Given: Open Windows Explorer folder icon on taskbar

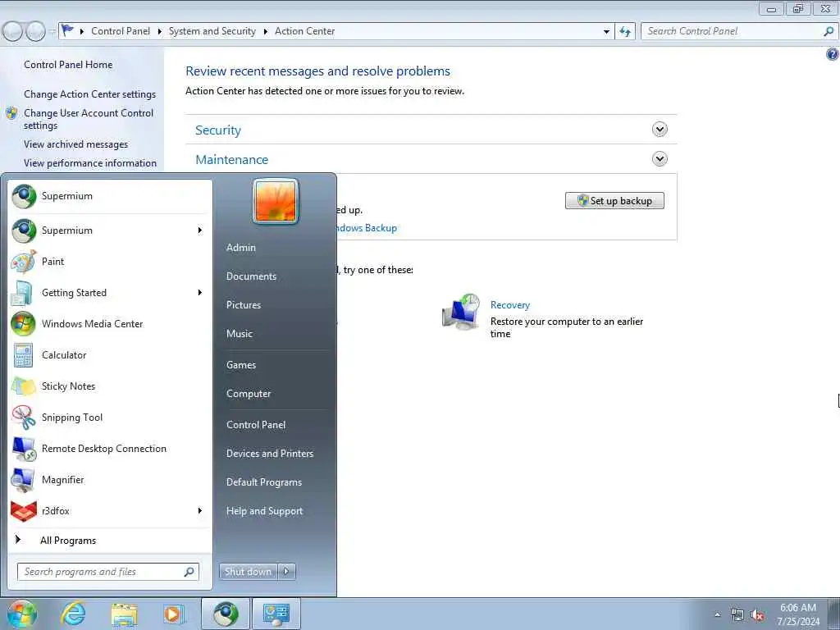Looking at the screenshot, I should 125,614.
